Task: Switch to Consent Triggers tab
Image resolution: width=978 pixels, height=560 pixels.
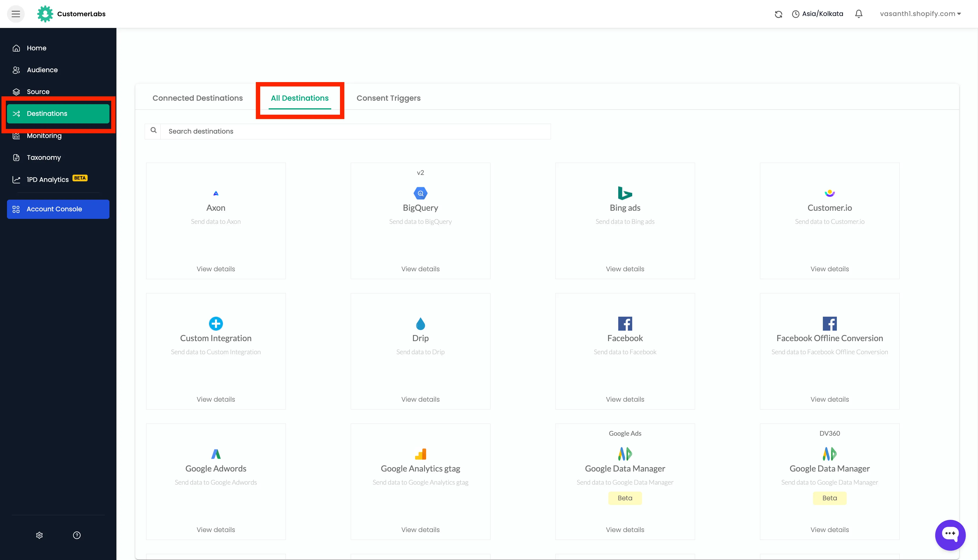Action: 388,98
